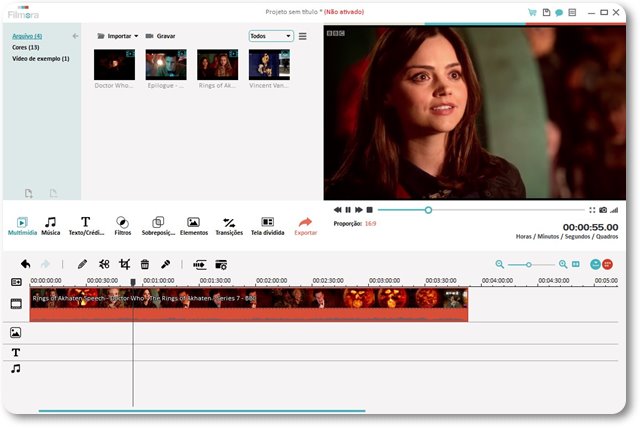Select the Epilogue media thumbnail
The width and height of the screenshot is (640, 428).
point(166,65)
